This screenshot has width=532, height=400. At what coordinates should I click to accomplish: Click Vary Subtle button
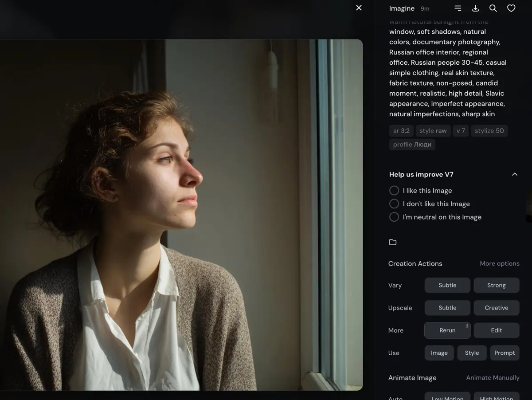coord(447,286)
